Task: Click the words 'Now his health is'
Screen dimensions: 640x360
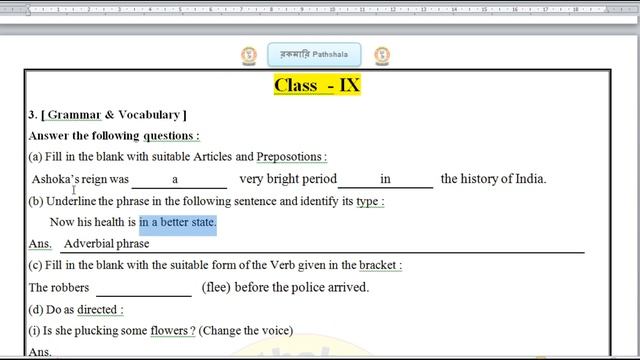Action: click(x=93, y=222)
